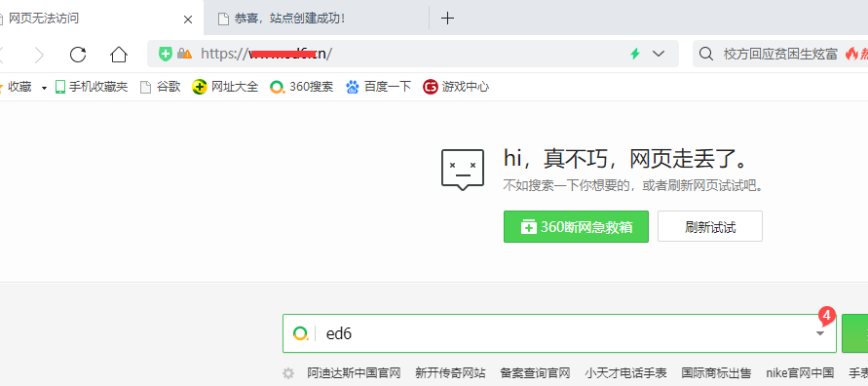Click the 360 search input containing ed6
This screenshot has width=868, height=386.
click(559, 333)
